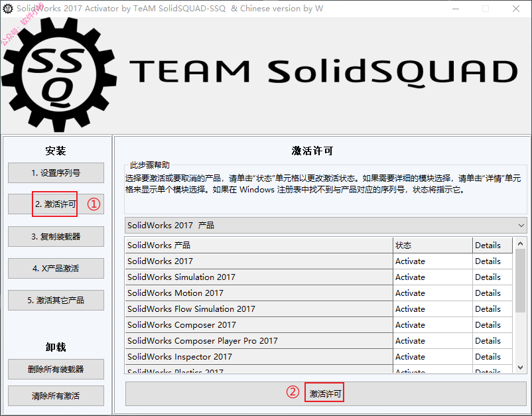Image resolution: width=532 pixels, height=416 pixels.
Task: Click 清除所有激活 button
Action: [x=56, y=395]
